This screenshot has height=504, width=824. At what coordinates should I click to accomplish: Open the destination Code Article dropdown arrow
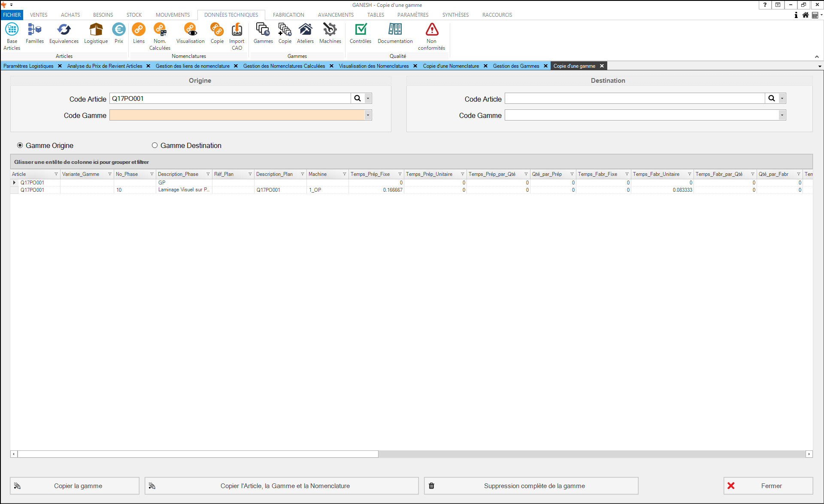click(782, 98)
